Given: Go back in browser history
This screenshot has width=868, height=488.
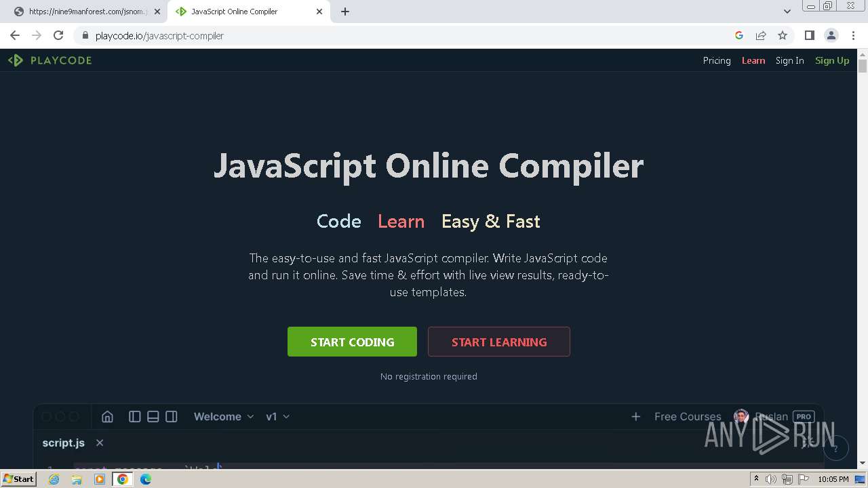Looking at the screenshot, I should tap(15, 35).
